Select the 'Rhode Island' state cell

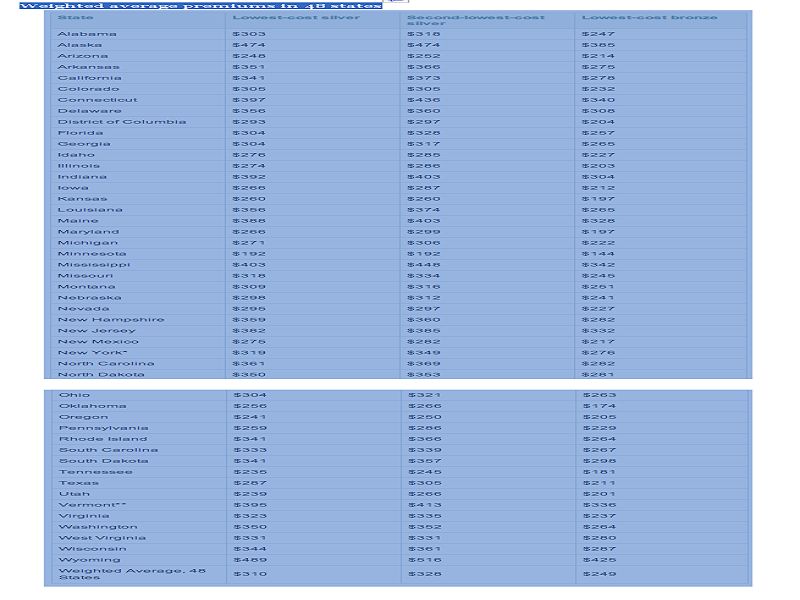pyautogui.click(x=103, y=439)
